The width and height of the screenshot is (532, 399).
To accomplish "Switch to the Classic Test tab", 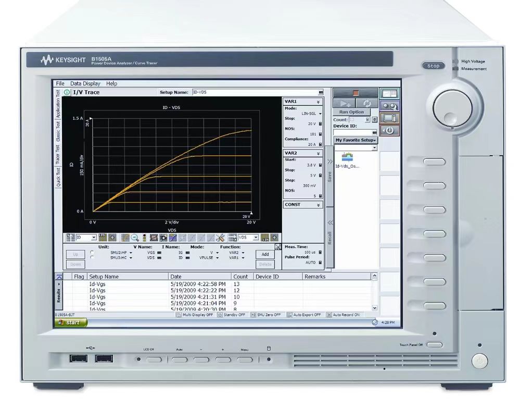I will (58, 132).
